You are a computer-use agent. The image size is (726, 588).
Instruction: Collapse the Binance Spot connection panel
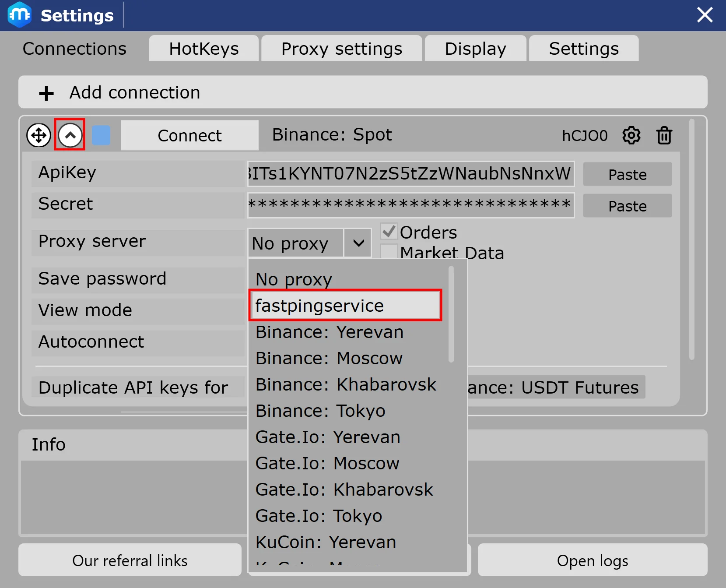[70, 135]
